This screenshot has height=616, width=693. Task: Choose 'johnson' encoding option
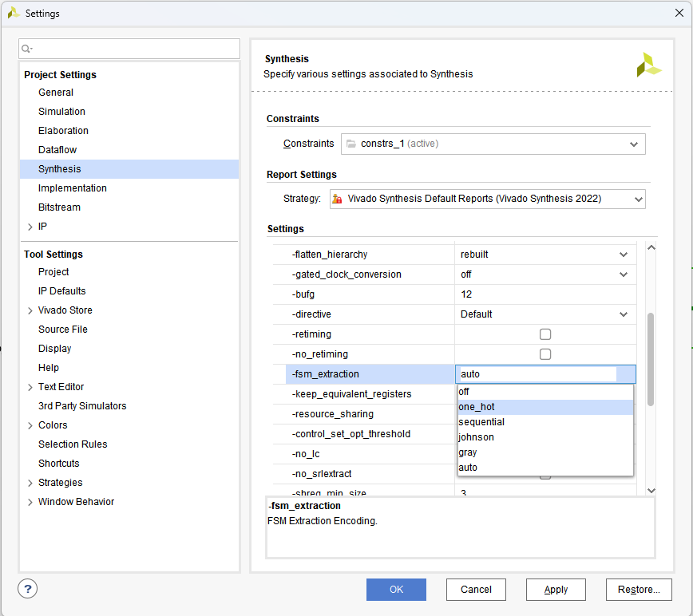[x=545, y=436]
